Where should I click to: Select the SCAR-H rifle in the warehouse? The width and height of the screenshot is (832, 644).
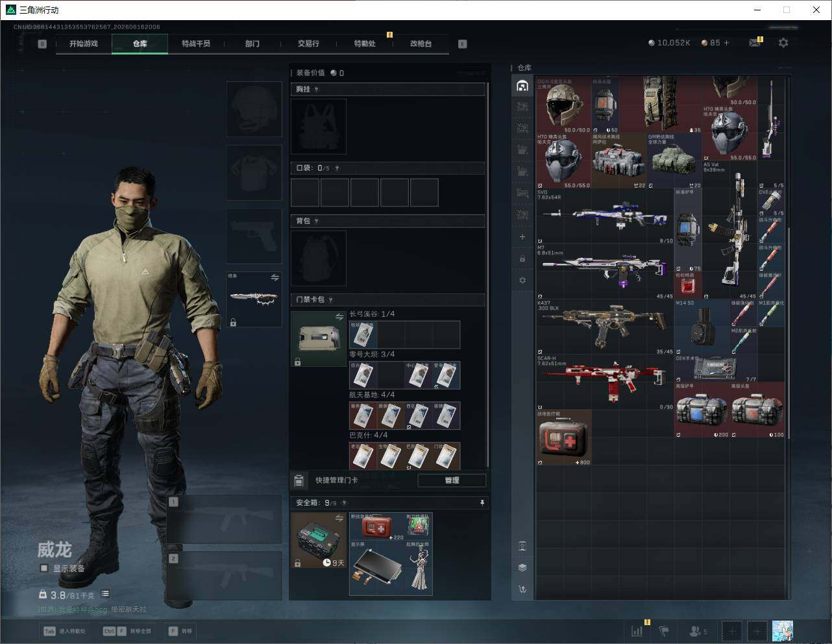(x=604, y=382)
